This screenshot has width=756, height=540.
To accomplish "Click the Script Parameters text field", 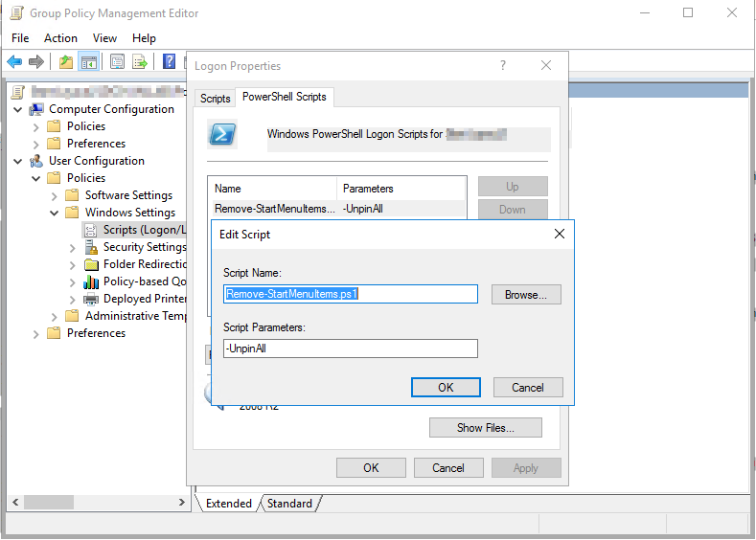I will (x=350, y=349).
